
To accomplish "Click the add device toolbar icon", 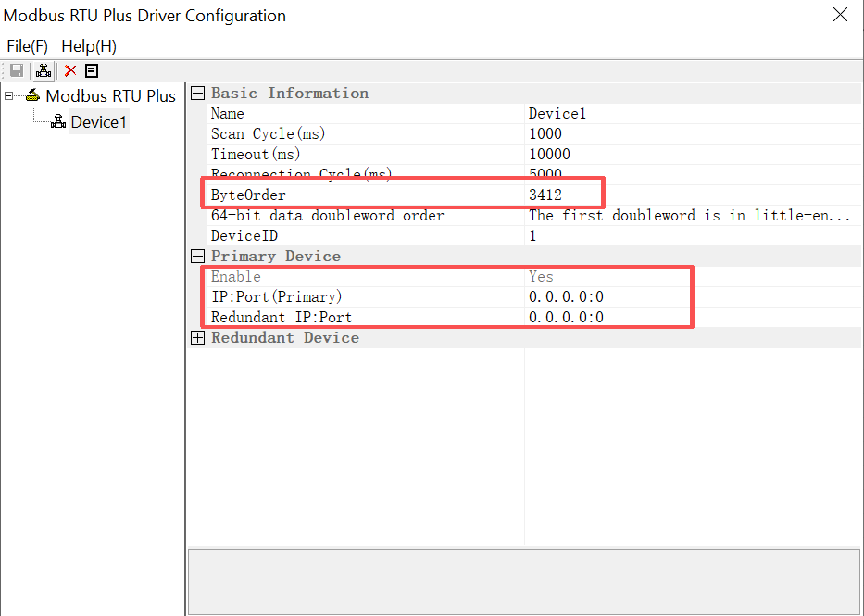I will tap(44, 71).
